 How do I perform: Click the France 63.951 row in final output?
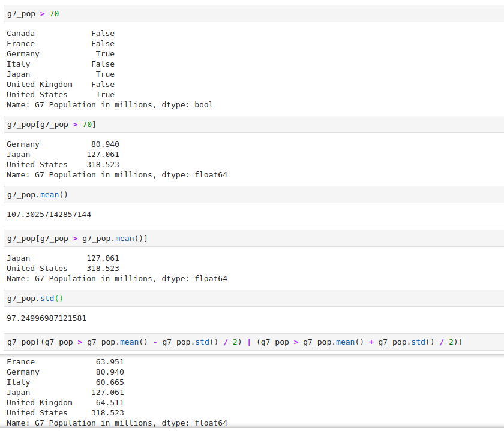60,361
